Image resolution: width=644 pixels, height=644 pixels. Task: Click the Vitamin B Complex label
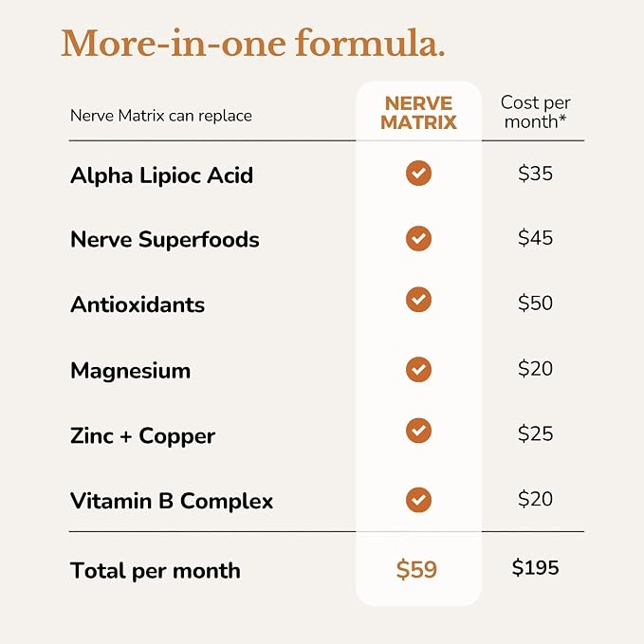pyautogui.click(x=172, y=501)
